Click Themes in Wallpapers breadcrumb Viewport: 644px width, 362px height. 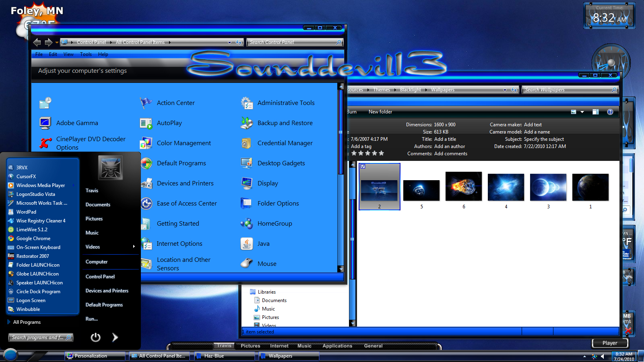(382, 90)
